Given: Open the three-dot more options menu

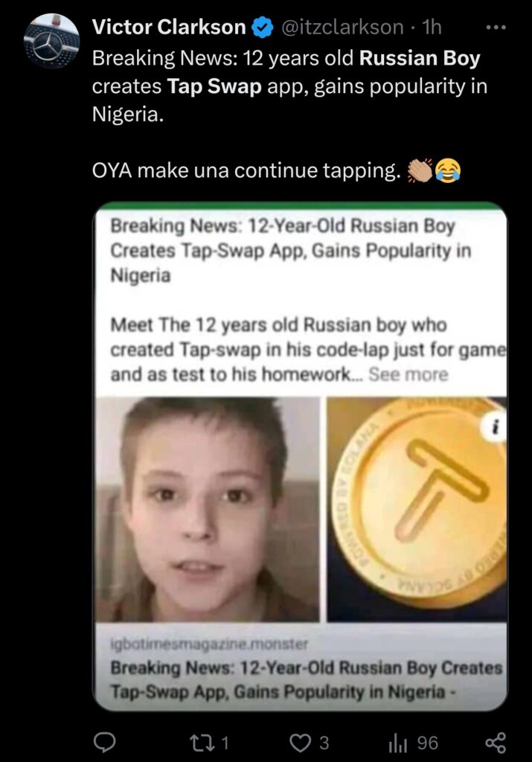Looking at the screenshot, I should pyautogui.click(x=496, y=28).
